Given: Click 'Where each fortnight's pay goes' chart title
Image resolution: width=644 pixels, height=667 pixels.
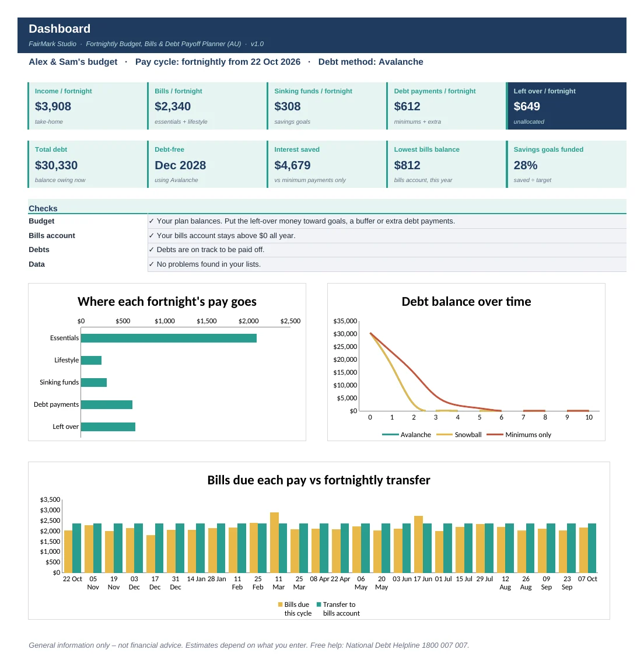Looking at the screenshot, I should 167,302.
